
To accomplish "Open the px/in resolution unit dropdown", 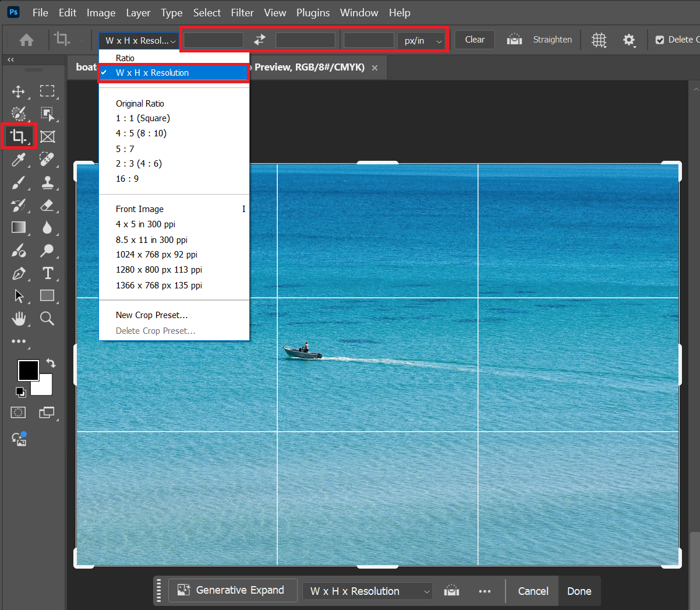I will pos(422,40).
